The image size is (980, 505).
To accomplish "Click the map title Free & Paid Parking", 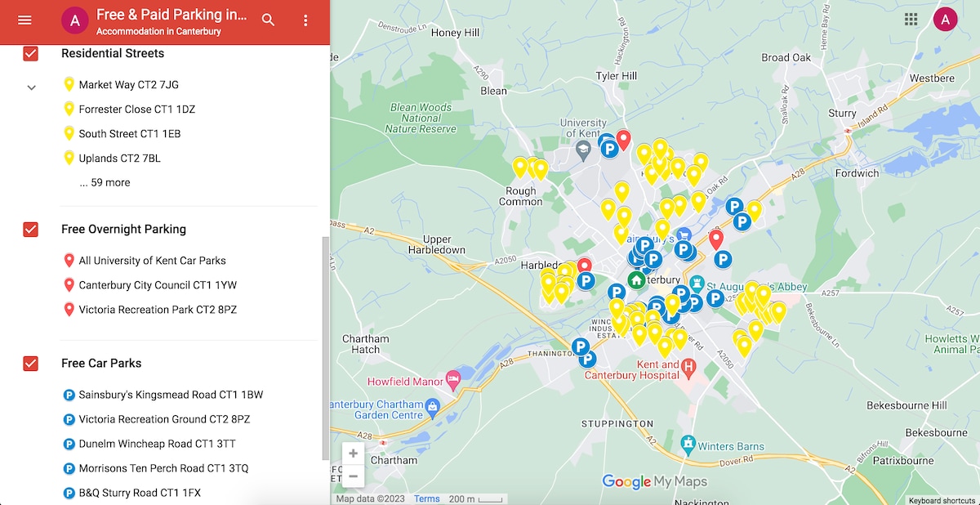I will (171, 15).
